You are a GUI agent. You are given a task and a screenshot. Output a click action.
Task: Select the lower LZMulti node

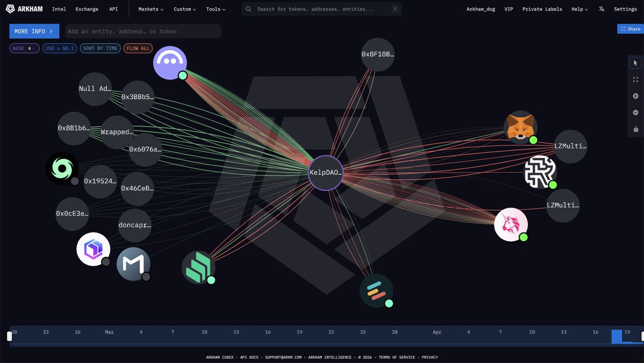click(563, 205)
